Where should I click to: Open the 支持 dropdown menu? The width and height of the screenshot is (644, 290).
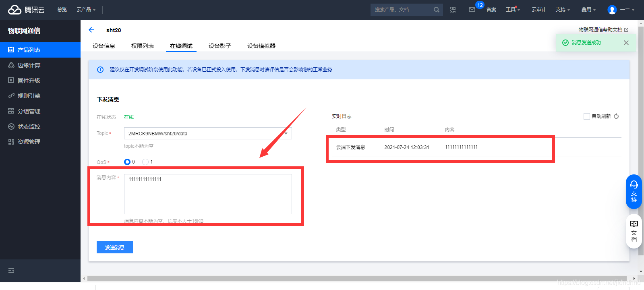[x=563, y=10]
